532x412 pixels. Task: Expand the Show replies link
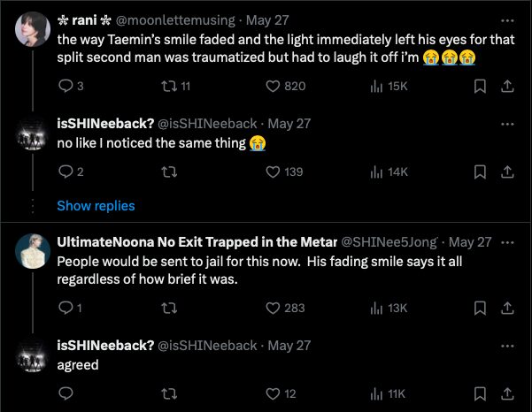pyautogui.click(x=96, y=205)
